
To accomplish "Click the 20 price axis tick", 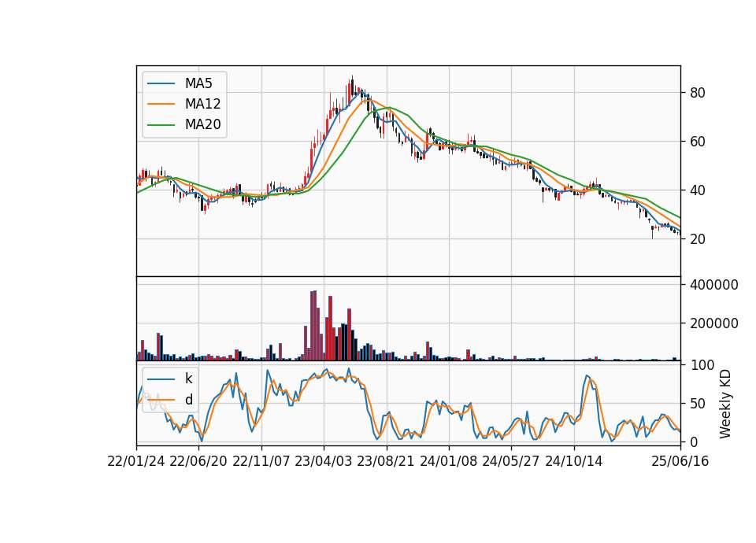I will [x=697, y=239].
